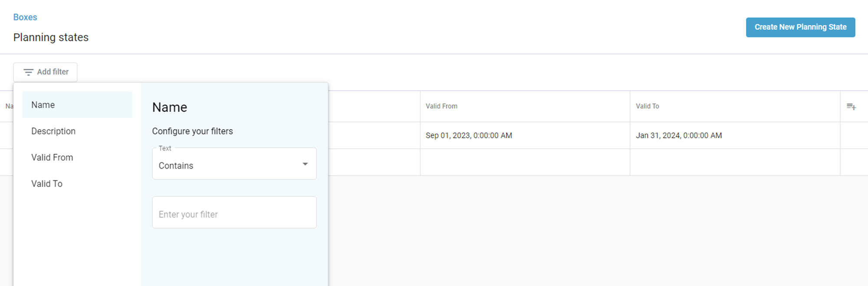Click the partially hidden Name column header

(x=9, y=106)
